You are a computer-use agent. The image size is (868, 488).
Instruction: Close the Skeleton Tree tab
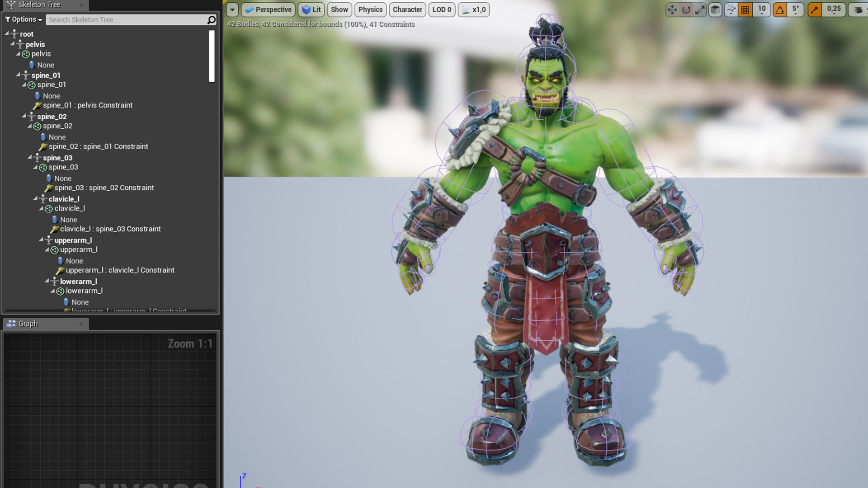81,5
